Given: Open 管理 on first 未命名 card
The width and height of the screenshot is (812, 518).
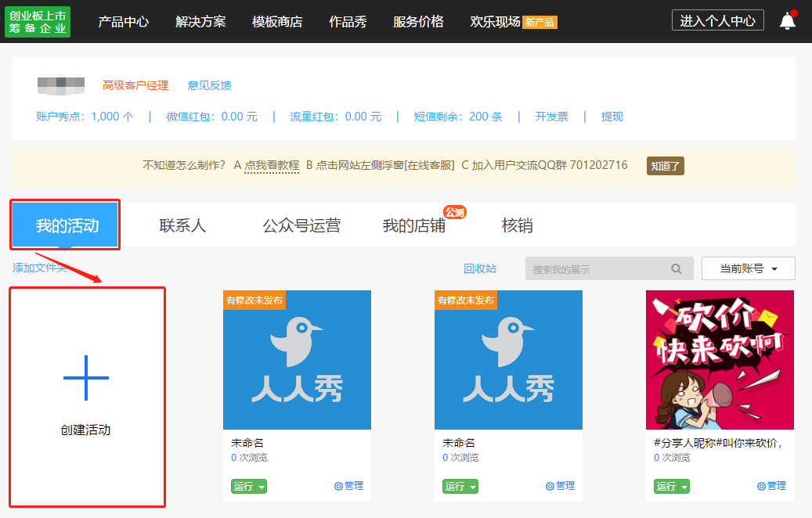Looking at the screenshot, I should pos(349,486).
